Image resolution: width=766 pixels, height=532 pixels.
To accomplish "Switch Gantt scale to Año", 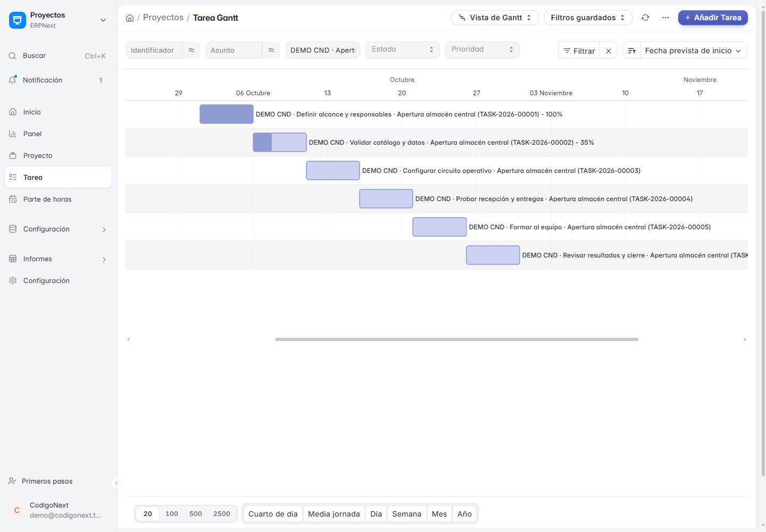I will tap(464, 514).
